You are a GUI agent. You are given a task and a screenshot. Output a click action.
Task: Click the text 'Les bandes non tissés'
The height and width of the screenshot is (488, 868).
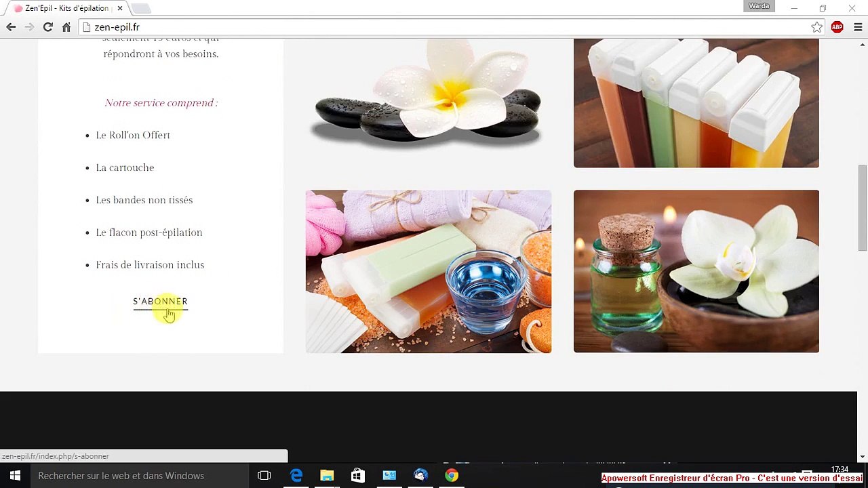click(144, 200)
